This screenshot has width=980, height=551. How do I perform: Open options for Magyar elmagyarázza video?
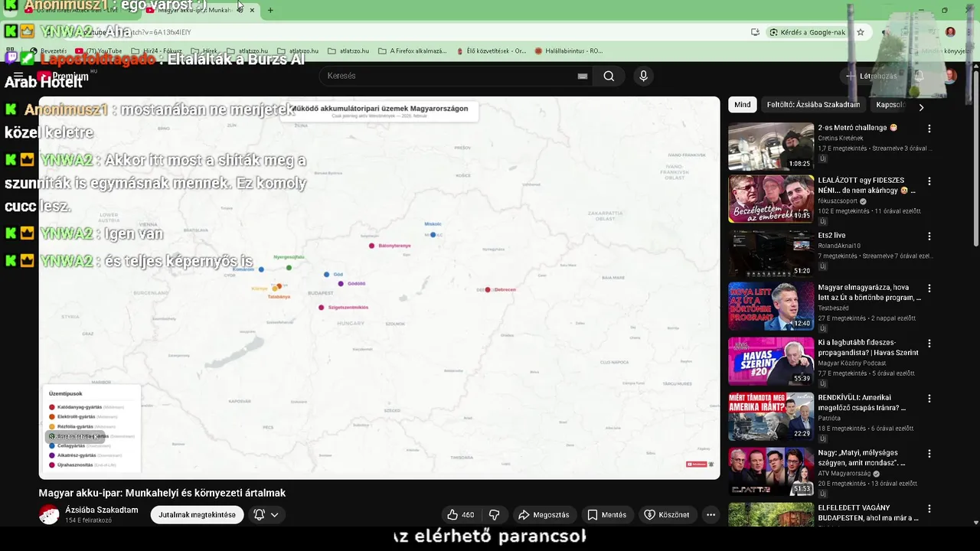point(929,289)
